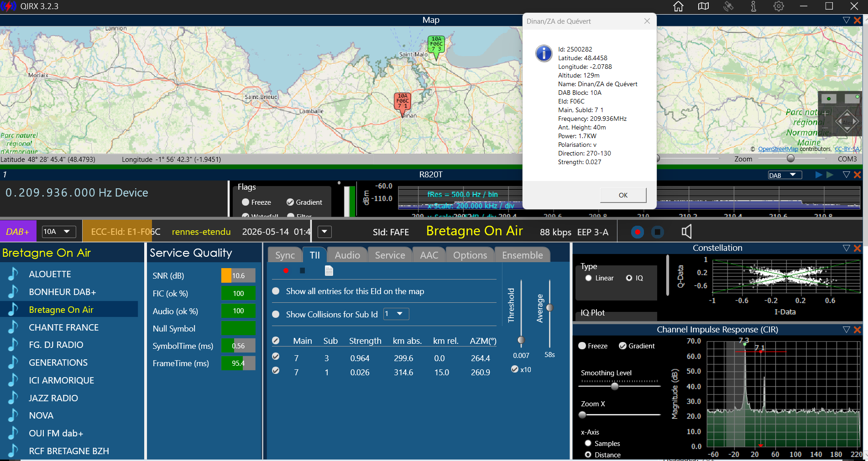
Task: Open the settings gear icon
Action: pyautogui.click(x=779, y=6)
